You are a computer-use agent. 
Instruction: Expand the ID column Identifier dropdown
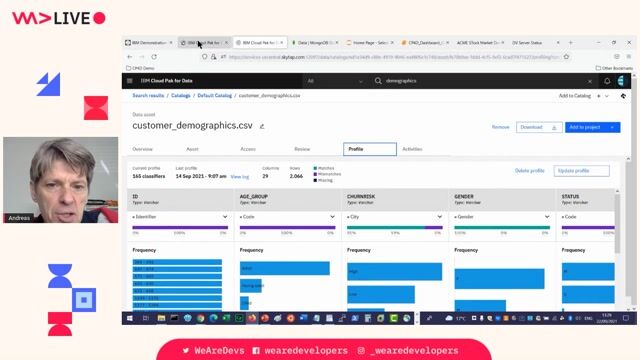[x=180, y=217]
